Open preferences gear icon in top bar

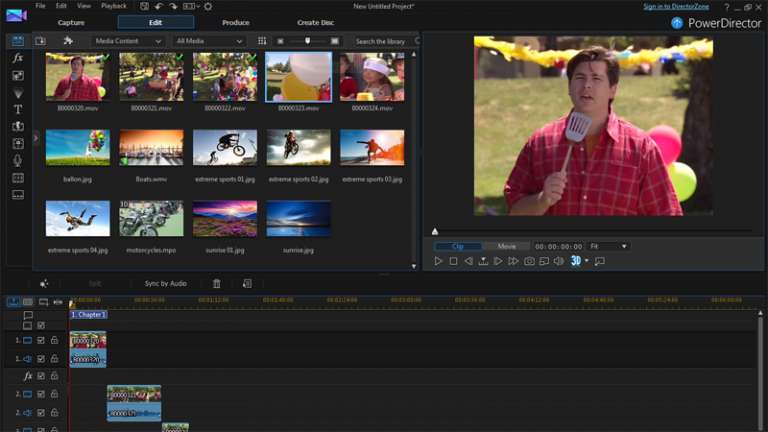pyautogui.click(x=208, y=6)
